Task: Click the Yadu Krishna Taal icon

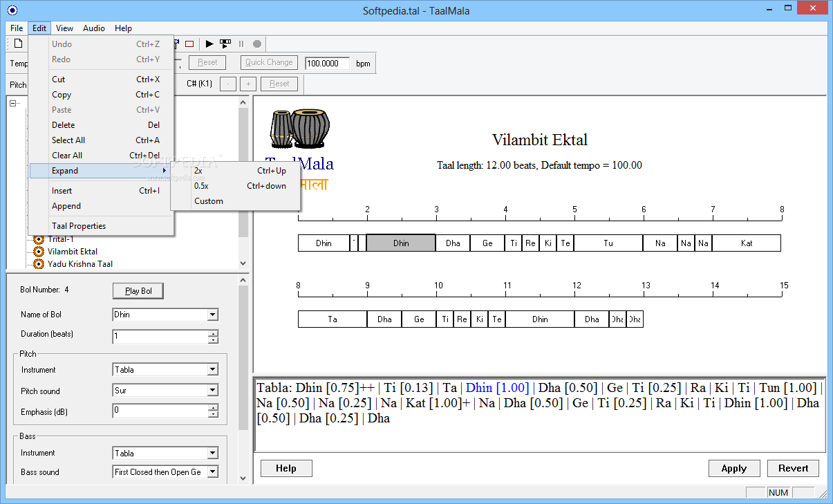Action: (x=39, y=264)
